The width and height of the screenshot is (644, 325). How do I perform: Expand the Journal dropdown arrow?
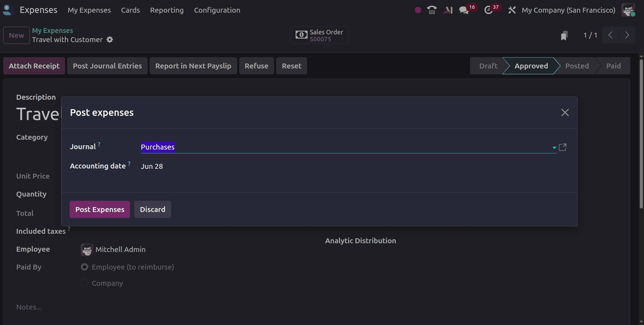click(x=554, y=147)
